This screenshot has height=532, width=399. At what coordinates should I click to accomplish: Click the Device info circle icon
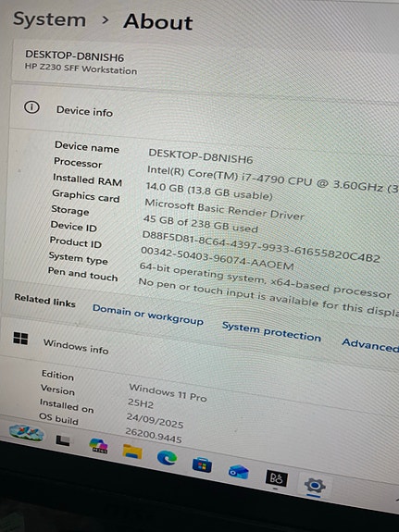tap(31, 107)
